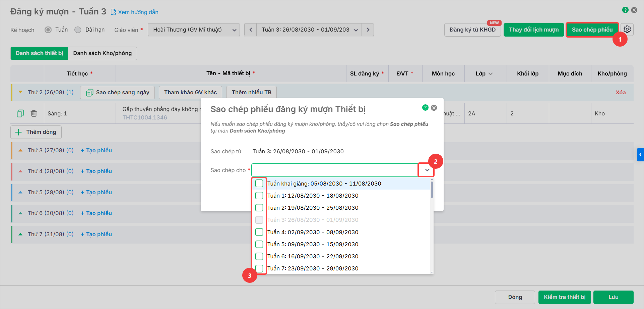This screenshot has width=644, height=309.
Task: Click the Lưu button
Action: [613, 297]
